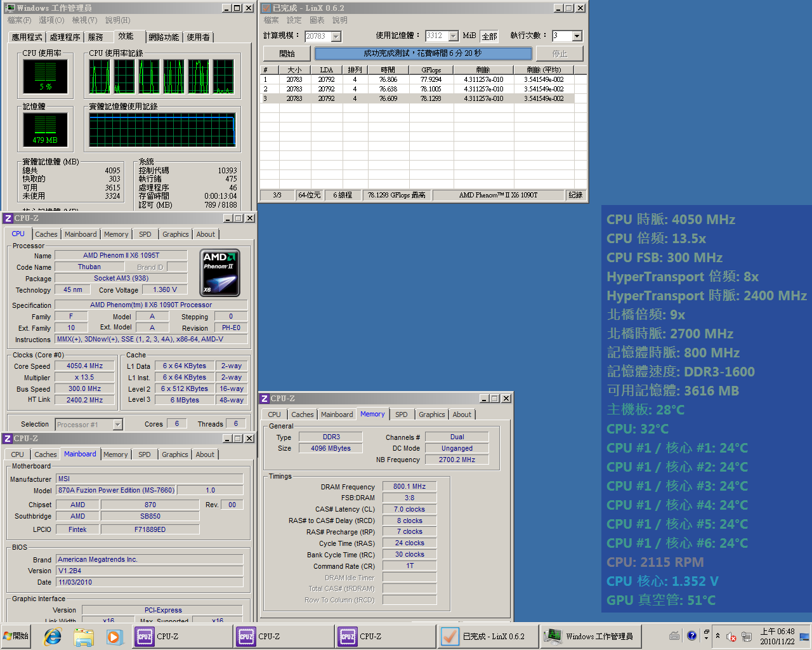Click the network tray icon
The height and width of the screenshot is (650, 812).
(747, 637)
